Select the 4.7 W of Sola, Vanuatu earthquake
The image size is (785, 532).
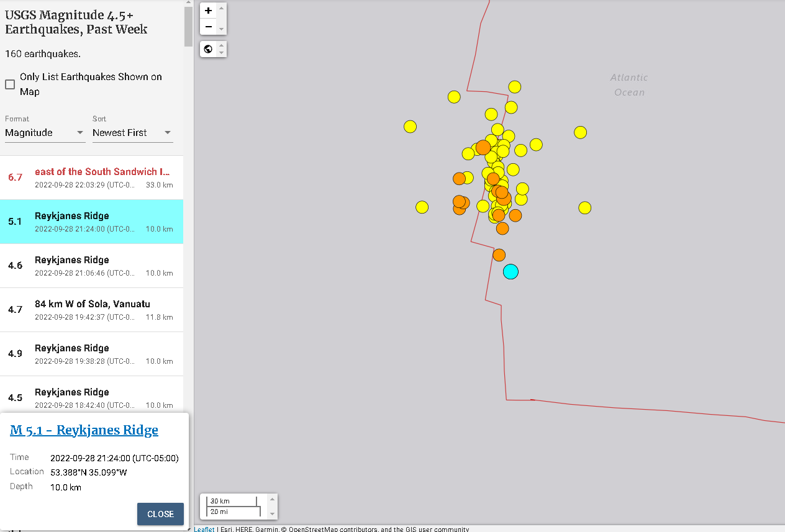coord(91,310)
